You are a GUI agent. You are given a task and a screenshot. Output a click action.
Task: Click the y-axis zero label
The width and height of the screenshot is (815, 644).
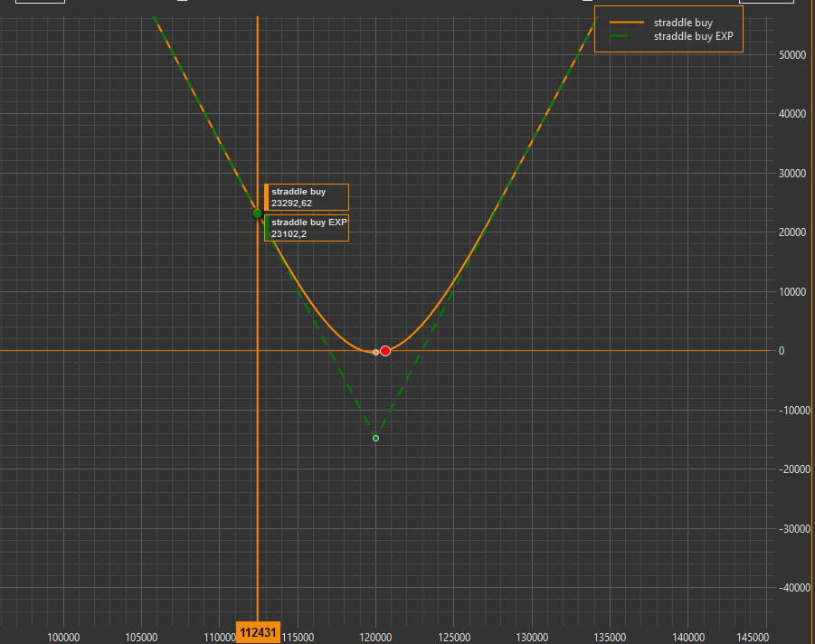[782, 351]
